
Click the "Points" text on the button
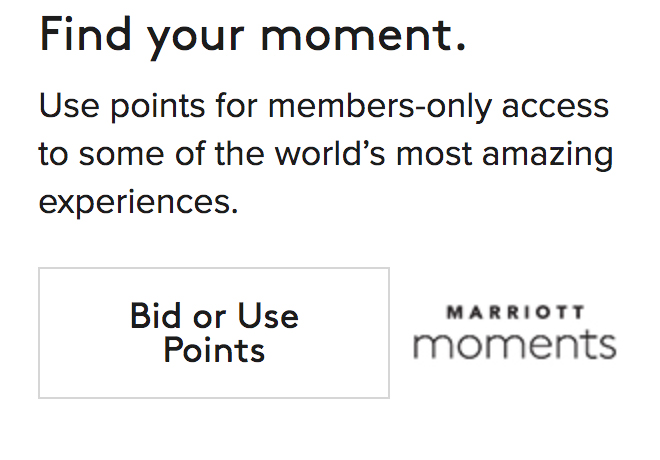pyautogui.click(x=214, y=350)
